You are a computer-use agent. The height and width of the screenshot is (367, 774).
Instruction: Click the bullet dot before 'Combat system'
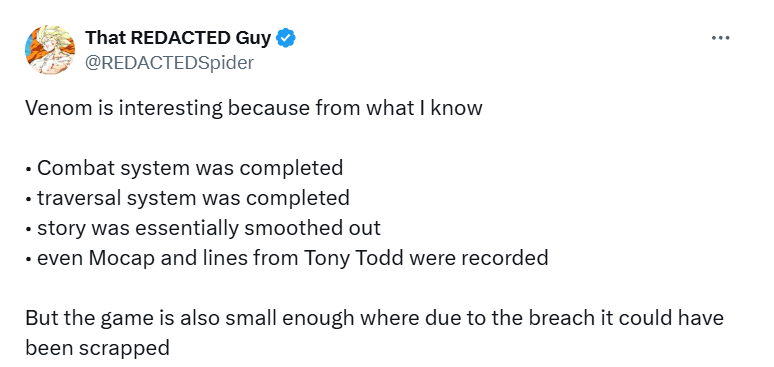[29, 169]
